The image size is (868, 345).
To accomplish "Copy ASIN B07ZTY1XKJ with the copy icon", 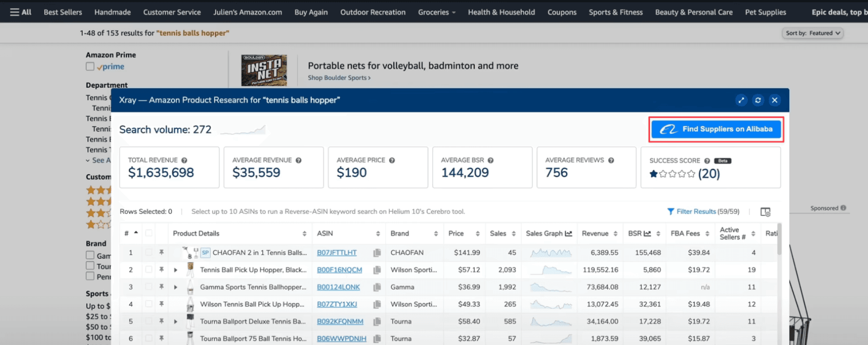I will [x=377, y=304].
